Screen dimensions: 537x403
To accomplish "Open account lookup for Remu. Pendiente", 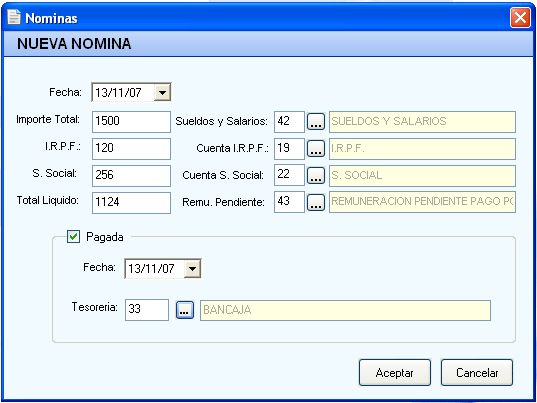I will (316, 202).
